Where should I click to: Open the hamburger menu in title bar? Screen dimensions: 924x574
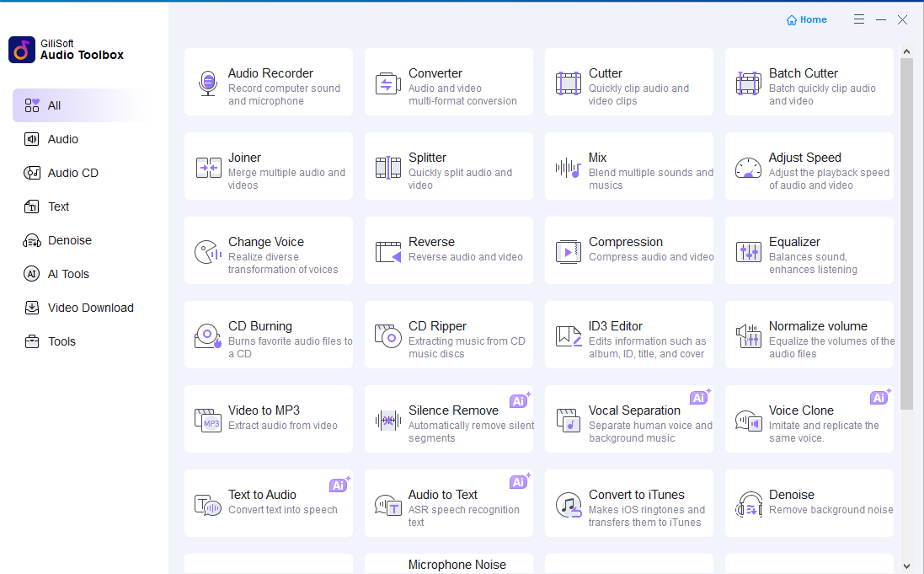pyautogui.click(x=859, y=19)
